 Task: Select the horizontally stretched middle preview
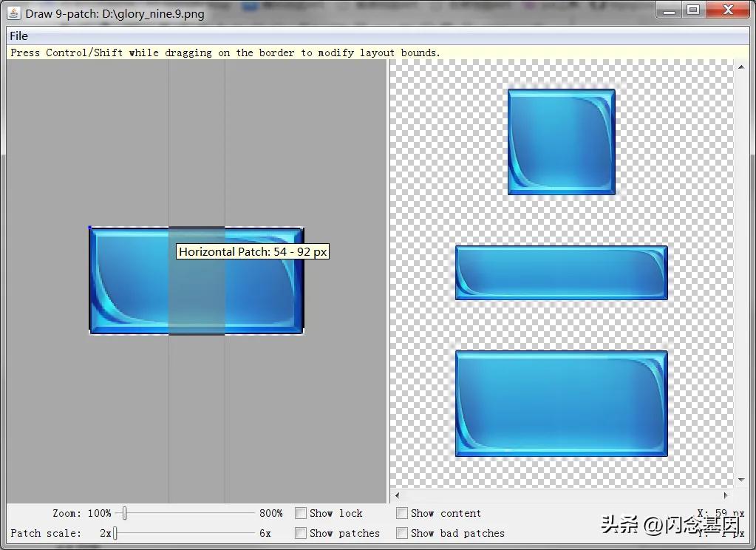pos(561,273)
